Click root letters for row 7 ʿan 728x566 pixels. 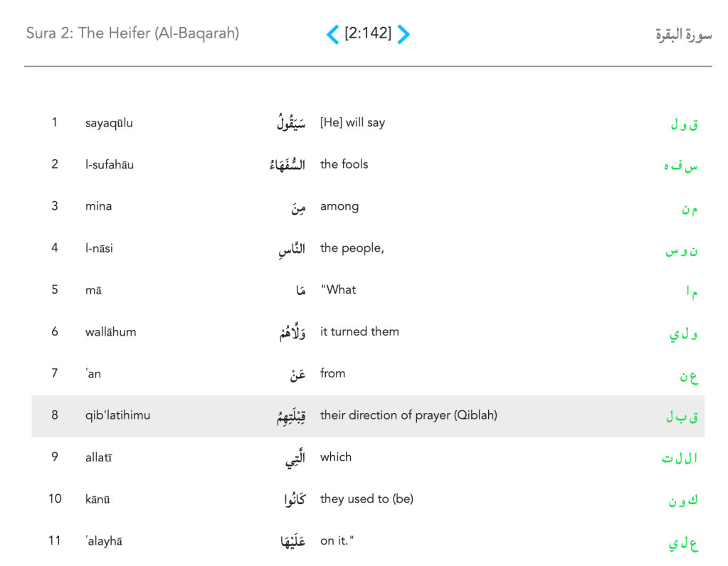(x=688, y=375)
